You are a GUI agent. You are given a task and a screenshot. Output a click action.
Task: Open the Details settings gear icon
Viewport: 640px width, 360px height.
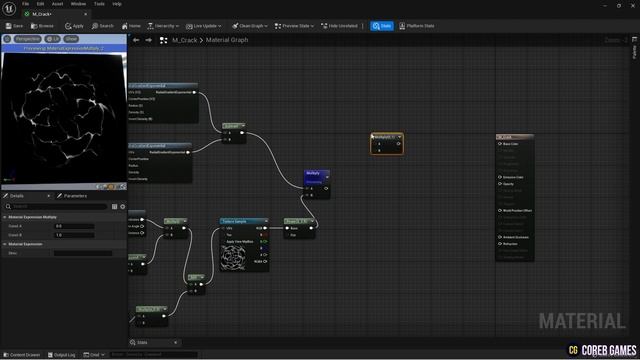click(122, 207)
